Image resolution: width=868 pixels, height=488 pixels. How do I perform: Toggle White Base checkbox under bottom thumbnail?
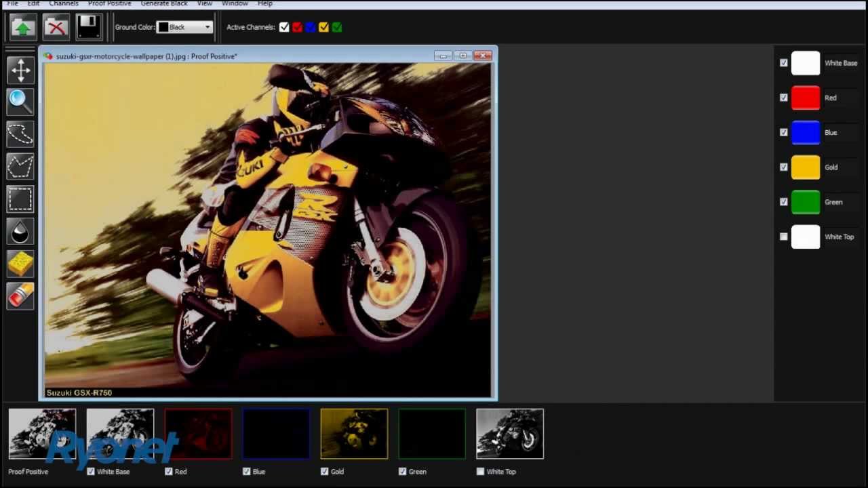pos(91,472)
